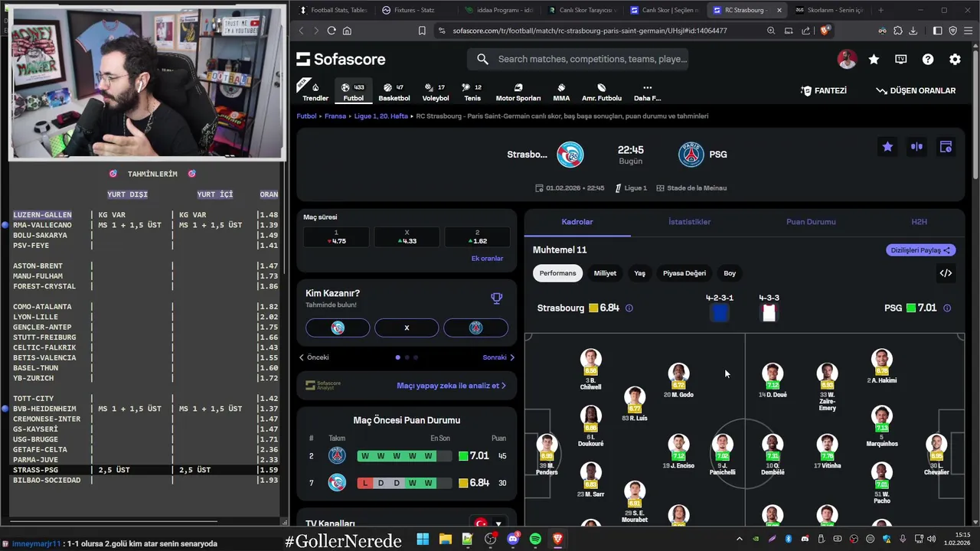Open browser downloads icon
The width and height of the screenshot is (980, 551).
pyautogui.click(x=914, y=31)
